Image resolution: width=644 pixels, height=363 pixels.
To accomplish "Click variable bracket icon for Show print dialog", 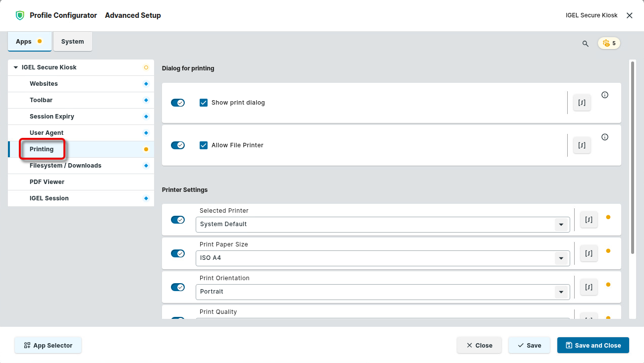I will [x=582, y=103].
